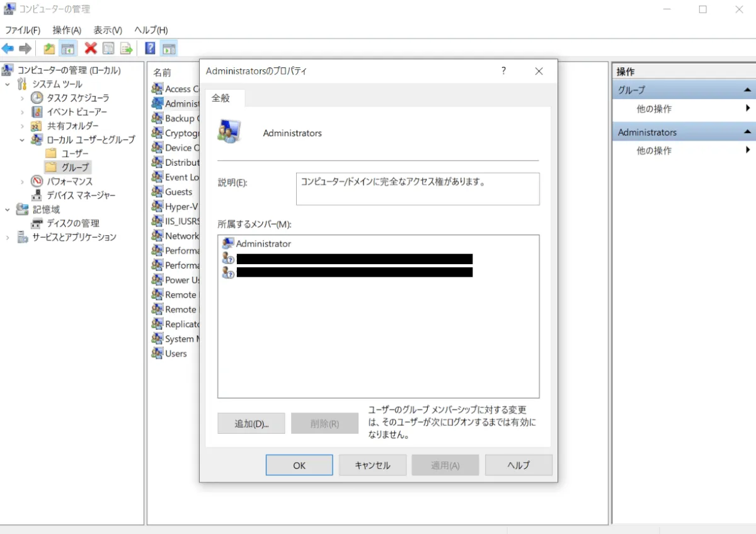This screenshot has height=534, width=756.
Task: Expand the 共有フォルダー tree node
Action: [22, 125]
